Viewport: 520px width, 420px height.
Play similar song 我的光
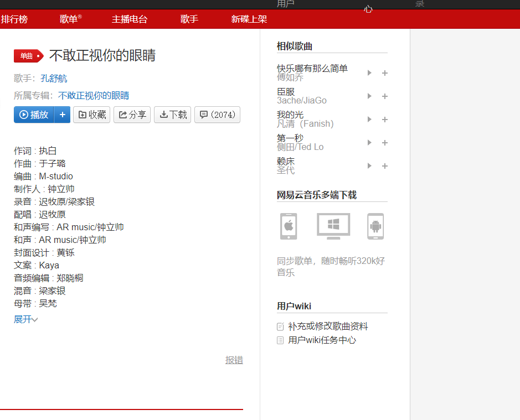pyautogui.click(x=369, y=120)
